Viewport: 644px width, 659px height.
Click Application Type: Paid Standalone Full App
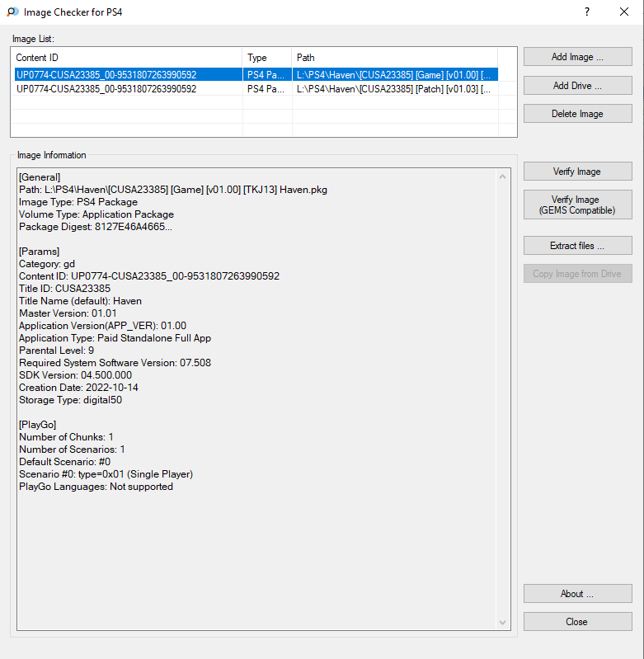click(x=115, y=338)
